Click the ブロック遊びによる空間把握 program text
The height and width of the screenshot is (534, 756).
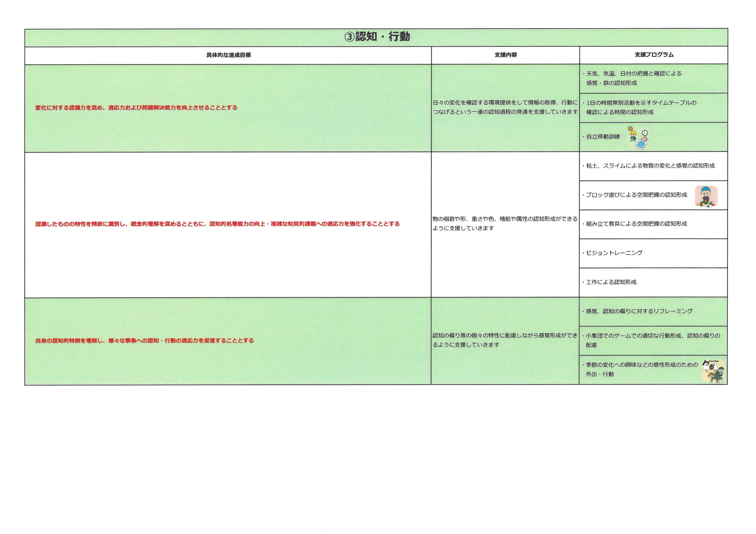point(636,195)
